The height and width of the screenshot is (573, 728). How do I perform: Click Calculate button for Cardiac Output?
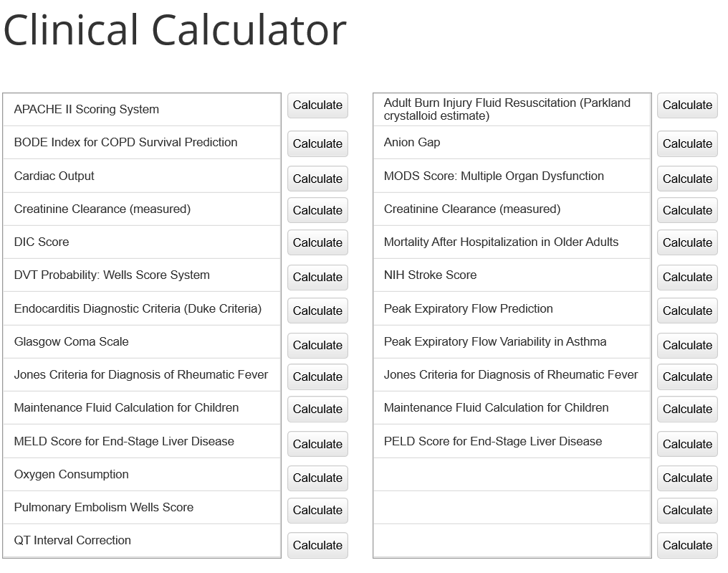pyautogui.click(x=317, y=179)
